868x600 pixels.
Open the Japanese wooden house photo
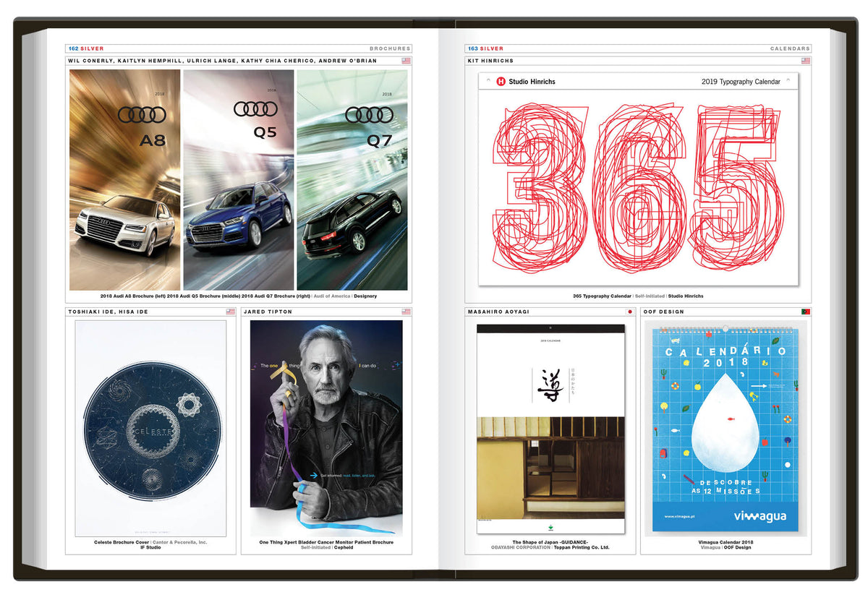pos(550,467)
